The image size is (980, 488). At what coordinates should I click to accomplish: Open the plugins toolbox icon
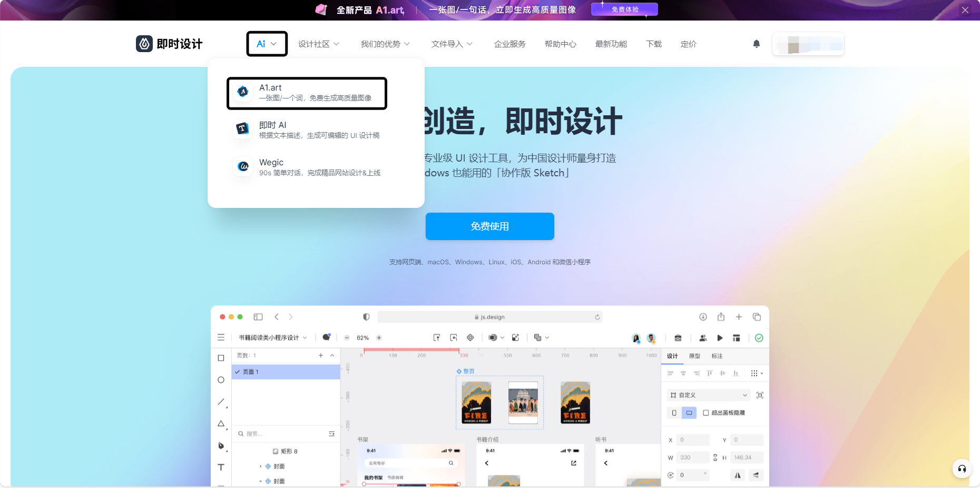(678, 338)
